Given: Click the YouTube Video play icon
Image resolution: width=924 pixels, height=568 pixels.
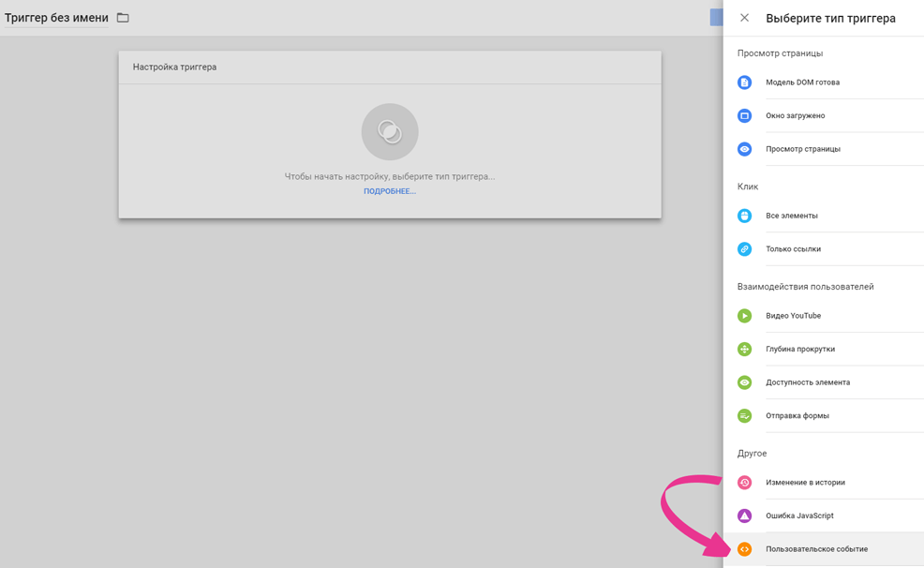Looking at the screenshot, I should click(x=744, y=316).
